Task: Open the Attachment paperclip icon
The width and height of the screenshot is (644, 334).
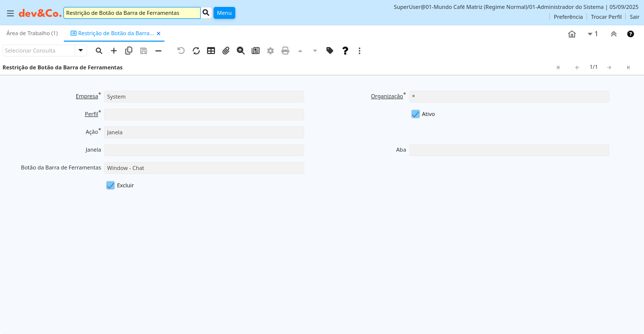Action: tap(226, 51)
